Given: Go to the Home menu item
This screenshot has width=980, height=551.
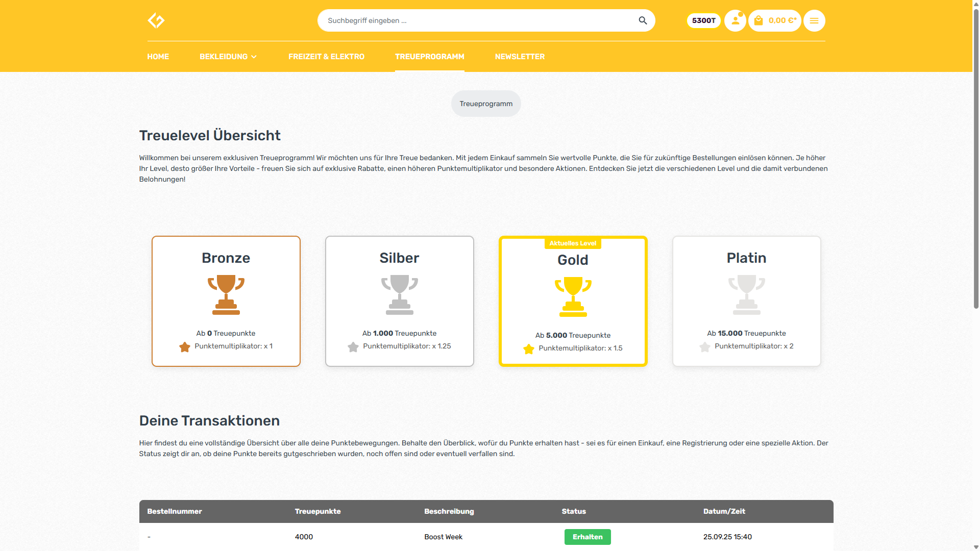Looking at the screenshot, I should [x=158, y=57].
